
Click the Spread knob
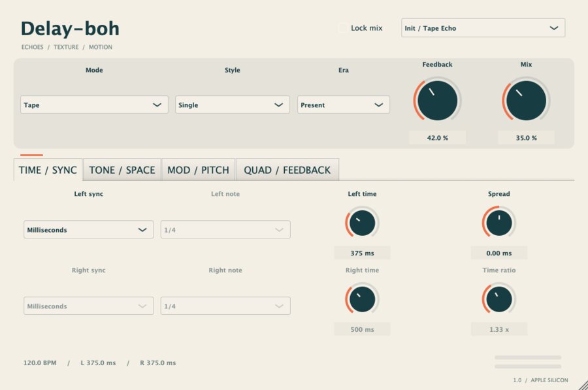(x=499, y=223)
